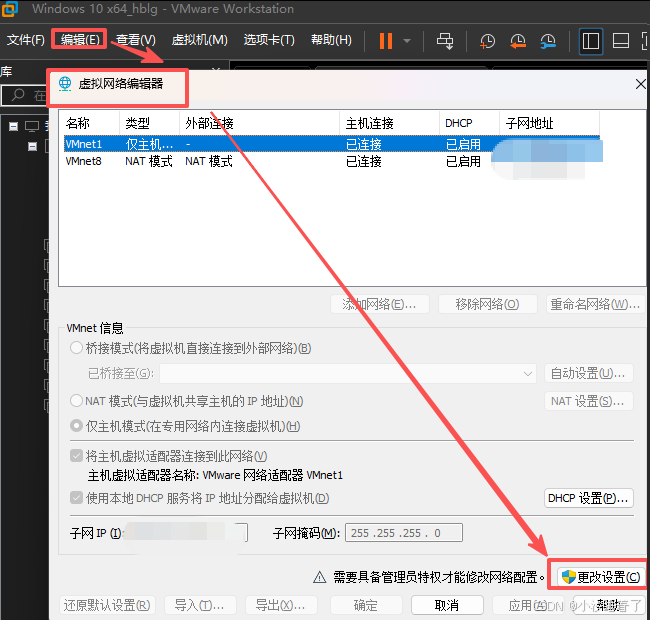The height and width of the screenshot is (620, 650).
Task: Toggle 使用本地 DHCP 服务 checkbox
Action: coord(76,497)
